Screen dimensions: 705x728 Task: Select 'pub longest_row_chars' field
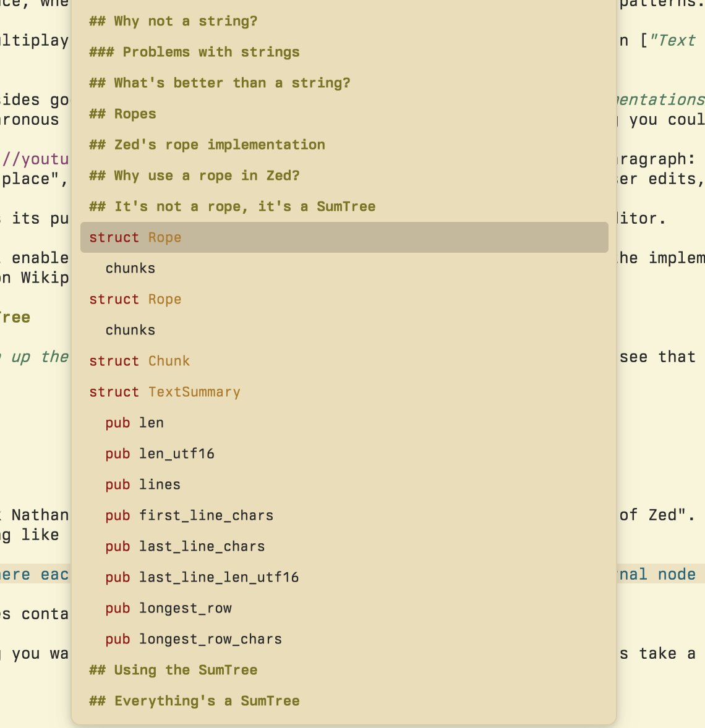point(344,639)
